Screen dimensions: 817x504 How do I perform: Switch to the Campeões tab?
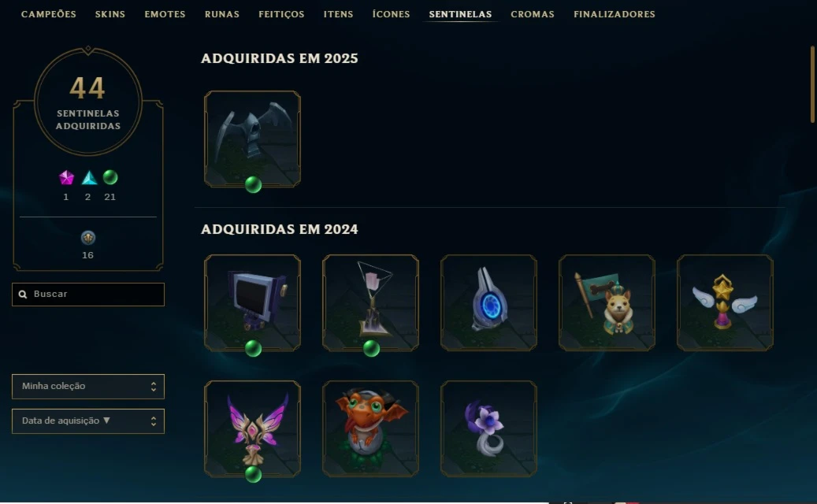[x=49, y=14]
